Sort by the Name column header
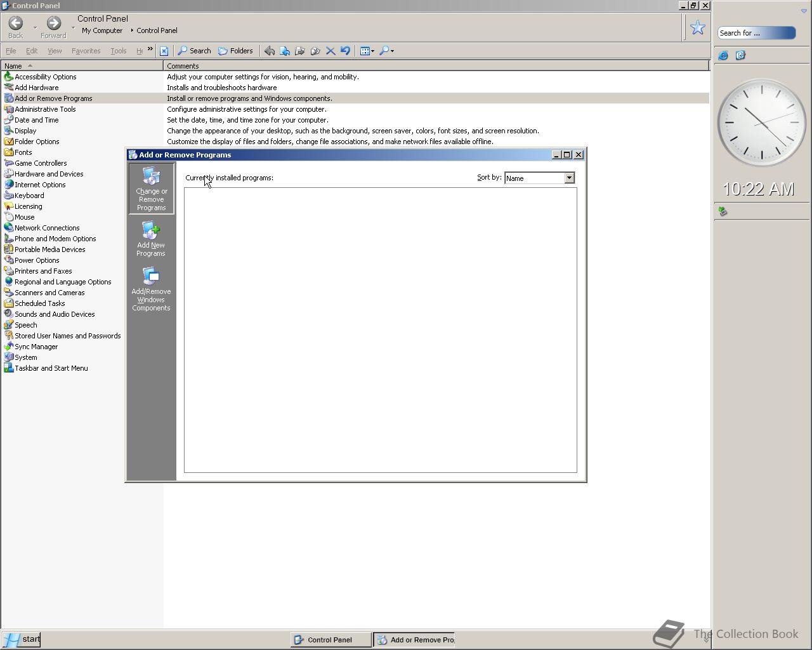The height and width of the screenshot is (650, 812). [x=82, y=65]
